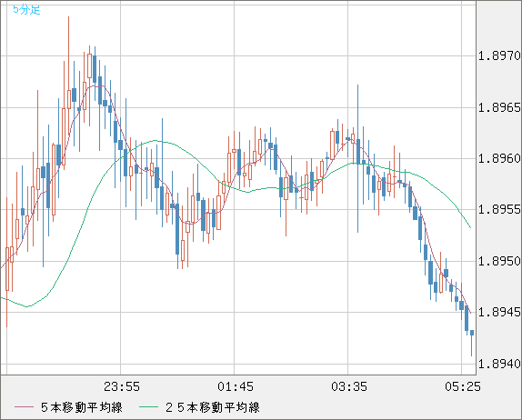Click the 1.8965 price axis label
Screen dimensions: 522x420
[499, 107]
